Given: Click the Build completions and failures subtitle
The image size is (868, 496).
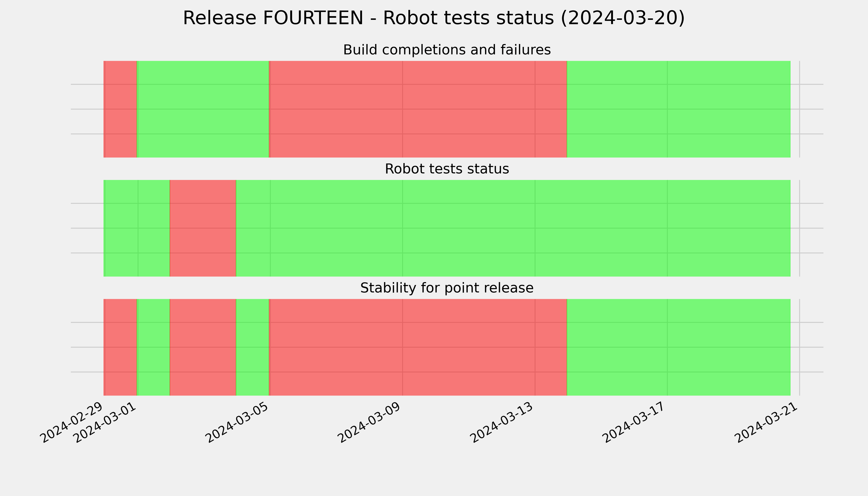Looking at the screenshot, I should click(447, 50).
